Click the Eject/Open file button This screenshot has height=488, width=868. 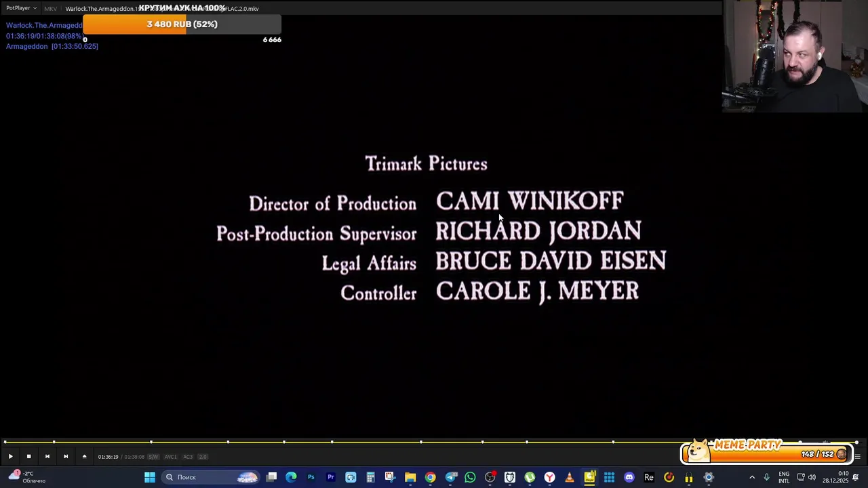pos(84,457)
